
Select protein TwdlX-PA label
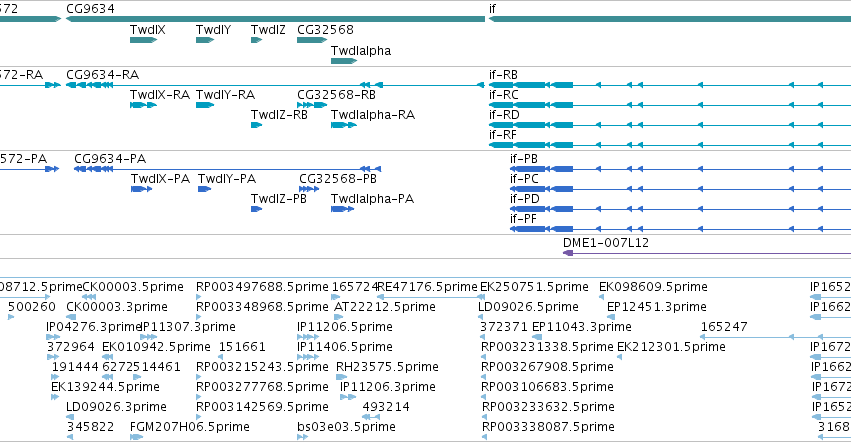161,179
